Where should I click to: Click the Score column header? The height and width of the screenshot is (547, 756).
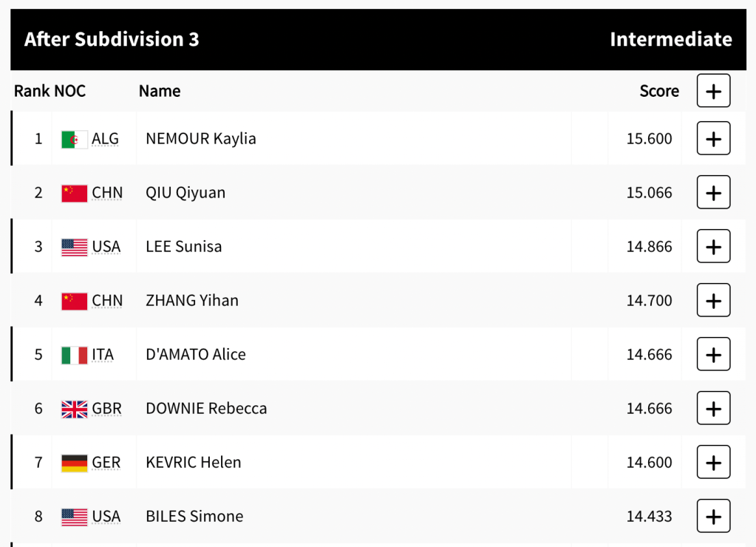(x=659, y=91)
